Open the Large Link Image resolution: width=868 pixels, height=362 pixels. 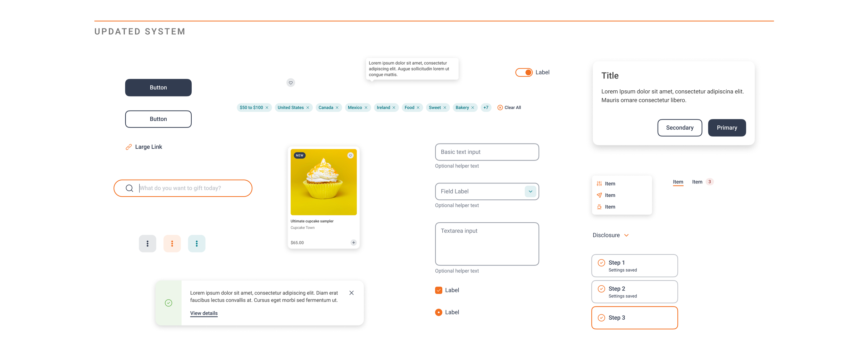click(x=149, y=147)
